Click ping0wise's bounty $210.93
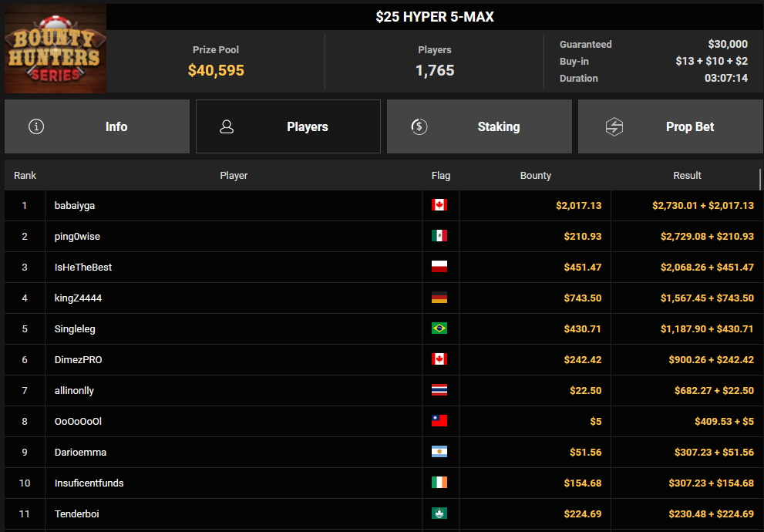 tap(582, 236)
